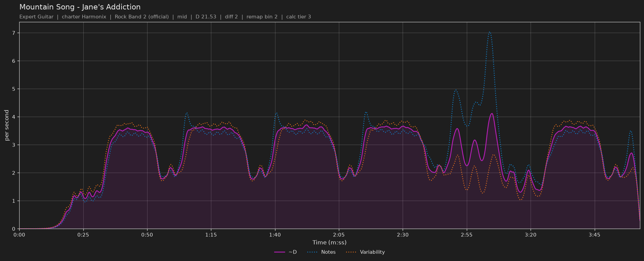644x261 pixels.
Task: Click the y-axis tick label '2'
Action: click(x=14, y=173)
